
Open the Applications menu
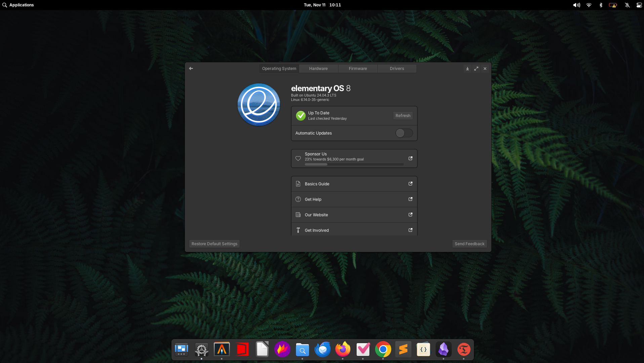pyautogui.click(x=18, y=5)
